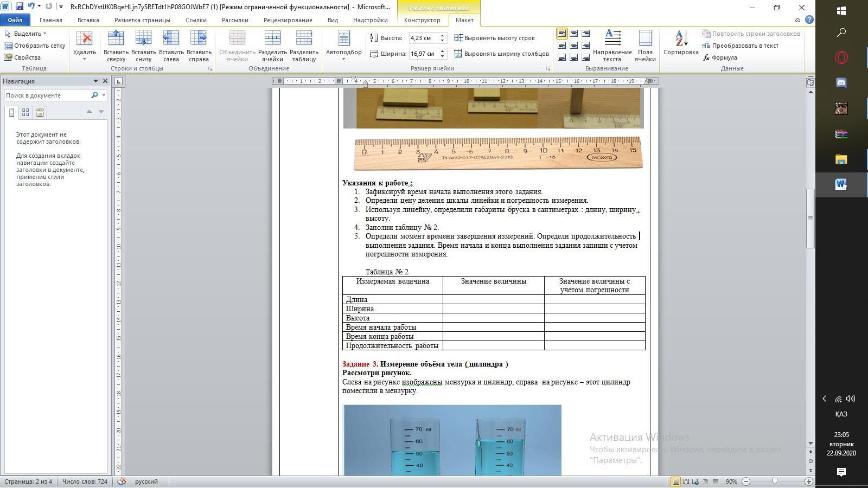Open the Разметка страницы tab
The image size is (868, 488).
click(x=142, y=20)
